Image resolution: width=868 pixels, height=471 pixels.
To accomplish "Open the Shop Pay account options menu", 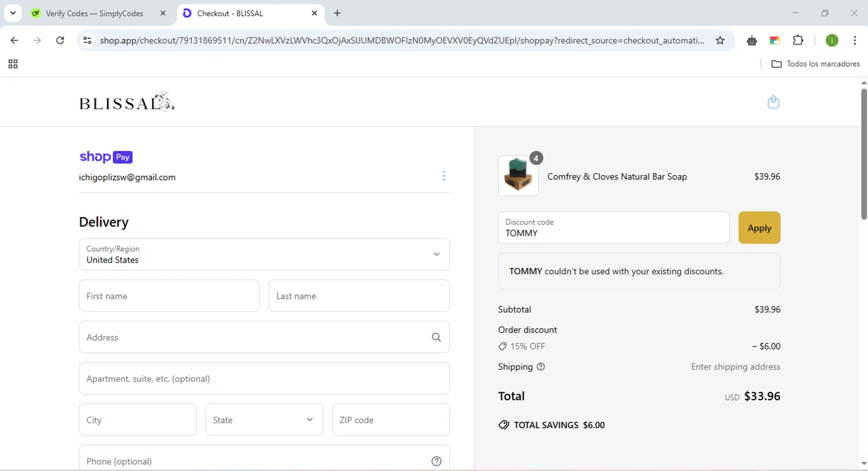I will pos(444,176).
